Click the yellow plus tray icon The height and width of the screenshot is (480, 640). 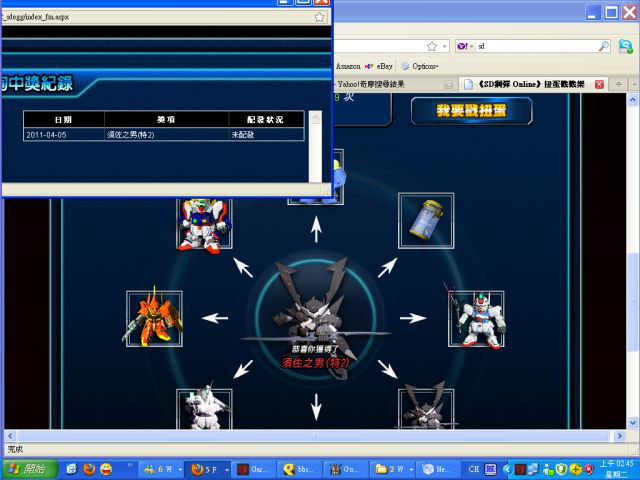tap(575, 469)
